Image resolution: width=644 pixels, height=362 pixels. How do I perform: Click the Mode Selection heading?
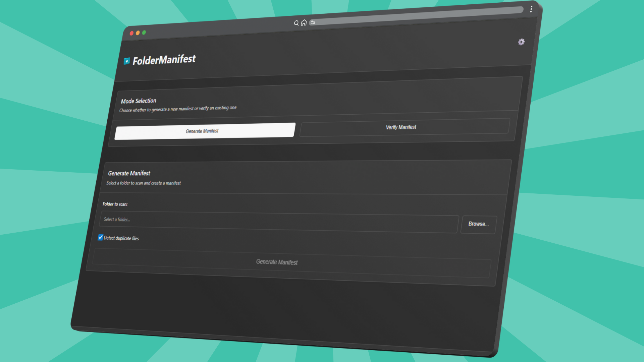[x=139, y=101]
